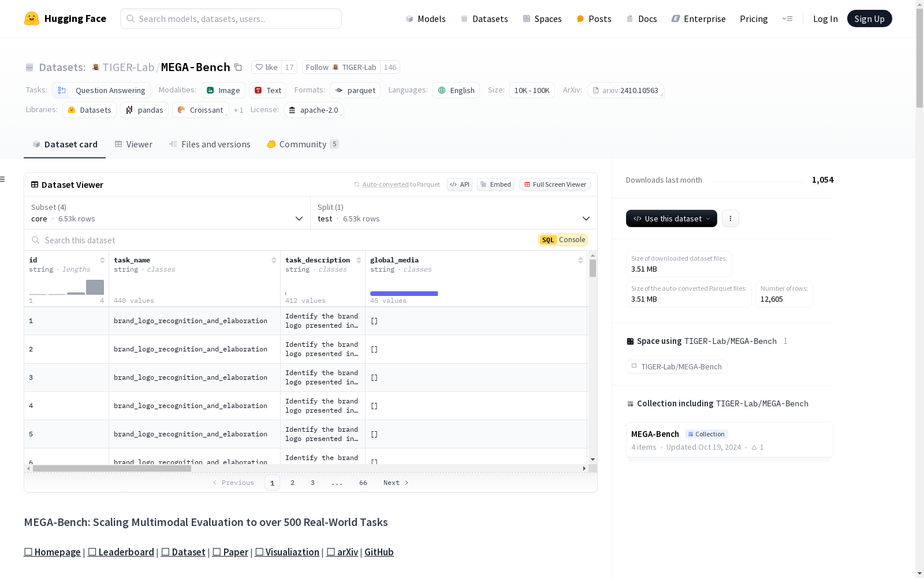Open the apache-2.0 license tag
The width and height of the screenshot is (924, 578).
pyautogui.click(x=314, y=110)
